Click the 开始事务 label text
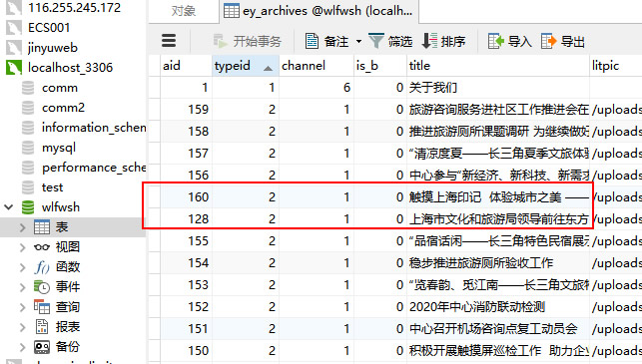 (258, 41)
